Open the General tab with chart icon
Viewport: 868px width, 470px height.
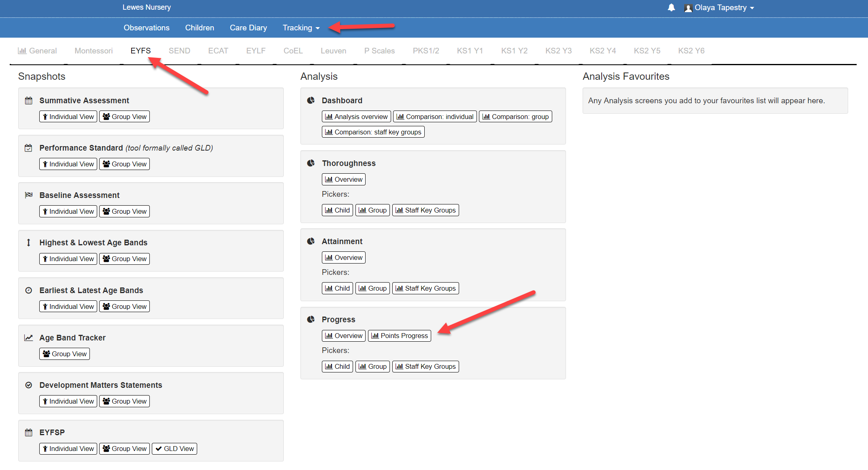(x=37, y=51)
